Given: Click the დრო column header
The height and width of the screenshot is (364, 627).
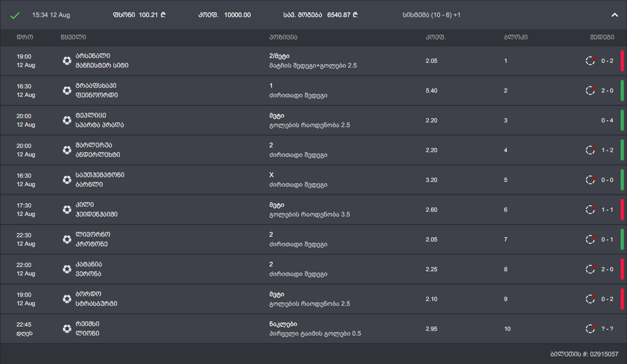Looking at the screenshot, I should click(x=24, y=37).
